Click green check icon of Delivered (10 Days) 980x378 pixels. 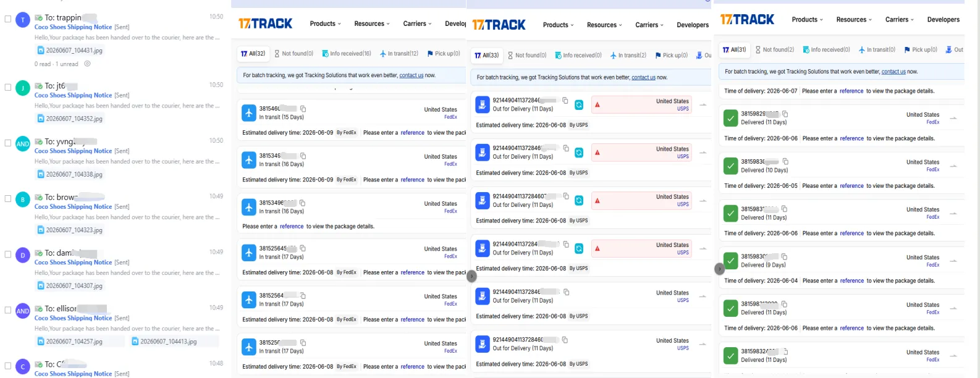coord(731,166)
